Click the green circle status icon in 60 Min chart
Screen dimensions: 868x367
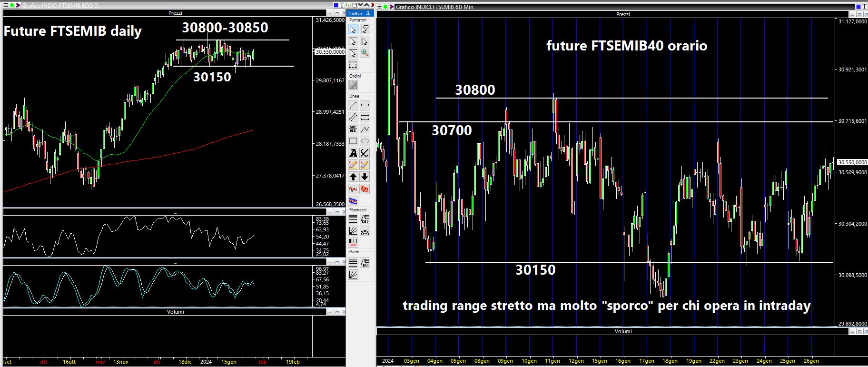pos(385,7)
